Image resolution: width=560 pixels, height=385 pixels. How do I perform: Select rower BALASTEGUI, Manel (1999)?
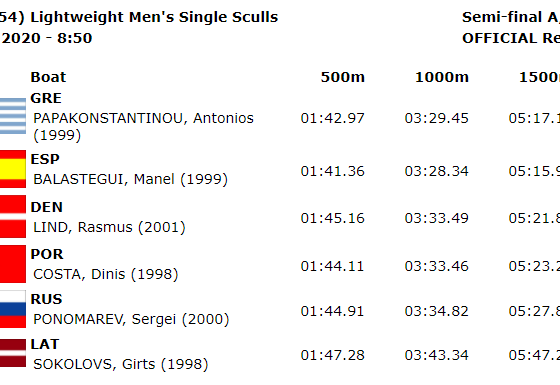coord(130,179)
